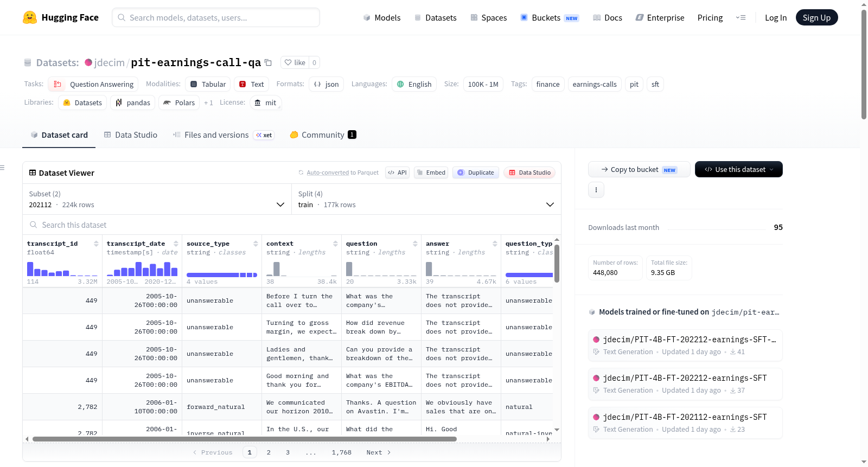Image resolution: width=868 pixels, height=467 pixels.
Task: Focus the main search models input
Action: (216, 17)
